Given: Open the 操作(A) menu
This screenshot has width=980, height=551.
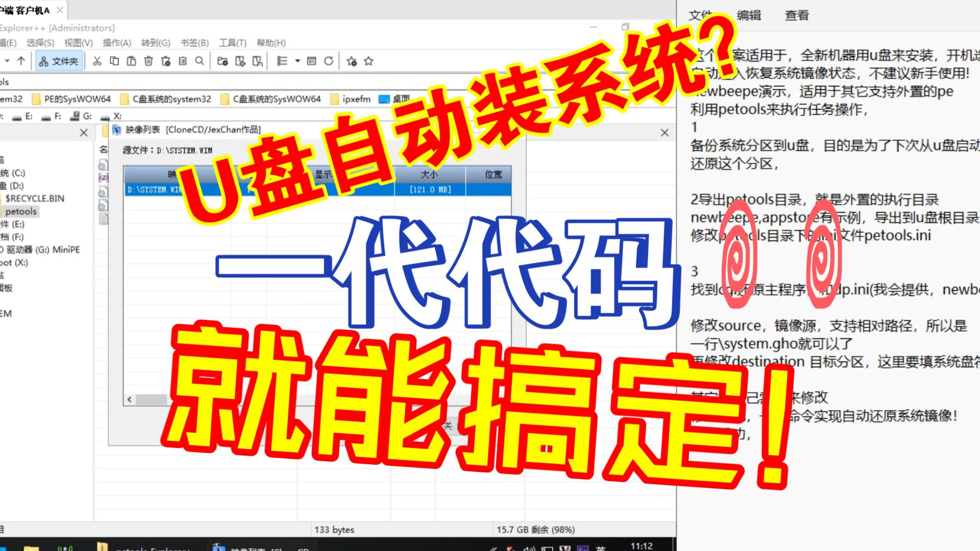Looking at the screenshot, I should [x=117, y=43].
